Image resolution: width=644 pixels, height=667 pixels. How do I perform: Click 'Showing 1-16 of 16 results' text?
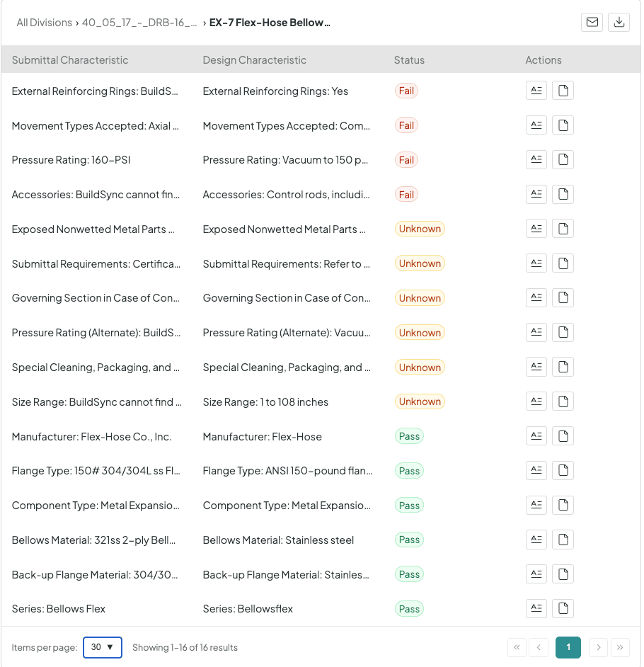(x=185, y=647)
